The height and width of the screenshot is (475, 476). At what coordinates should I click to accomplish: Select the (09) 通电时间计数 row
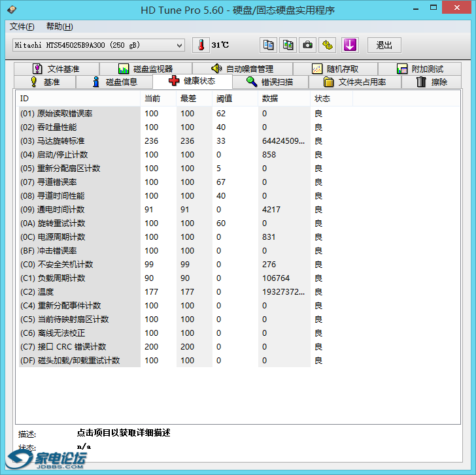click(x=186, y=210)
